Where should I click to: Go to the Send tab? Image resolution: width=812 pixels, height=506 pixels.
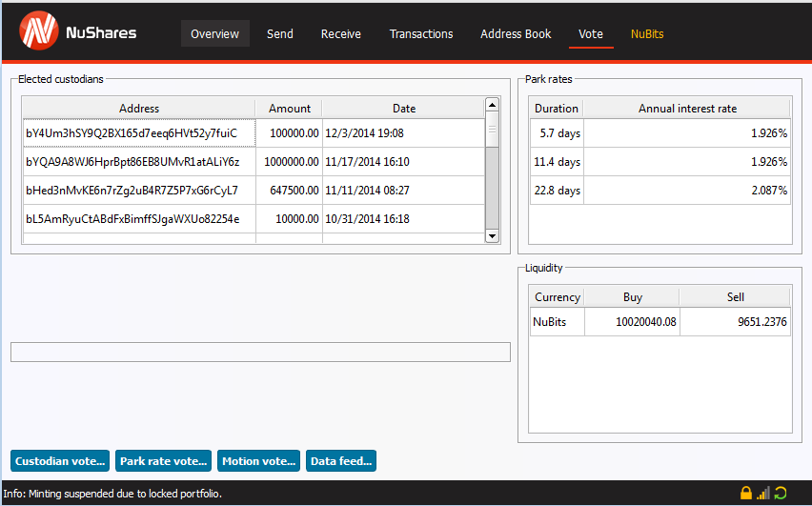click(x=280, y=33)
